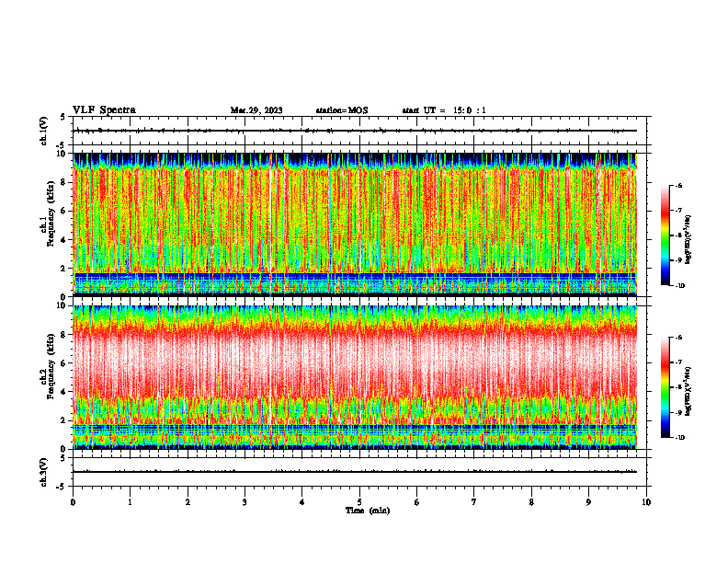Click the ch.1 frequency tick label "6"
The image size is (728, 563).
64,212
